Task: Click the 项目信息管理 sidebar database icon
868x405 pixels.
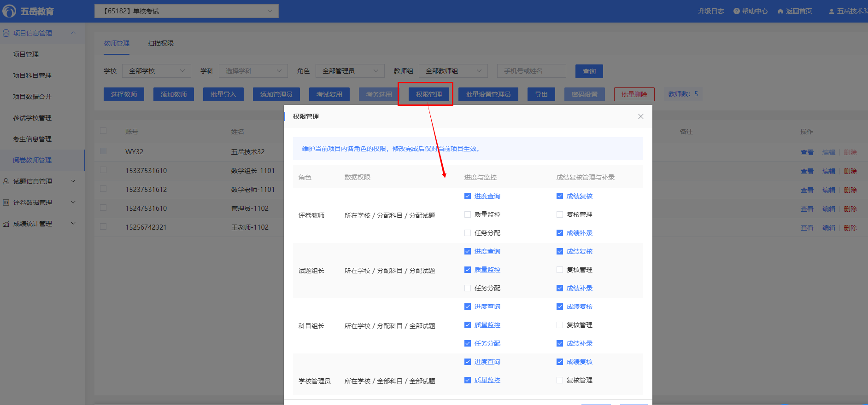Action: point(6,33)
